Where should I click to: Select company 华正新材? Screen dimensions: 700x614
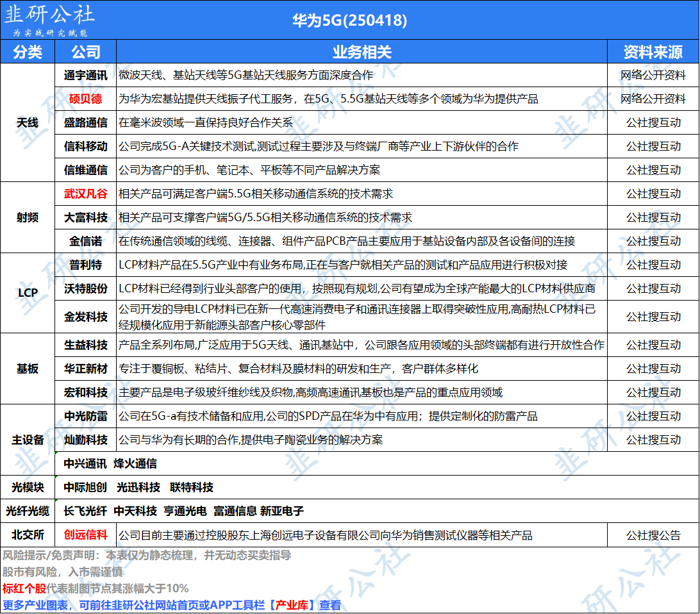(86, 369)
